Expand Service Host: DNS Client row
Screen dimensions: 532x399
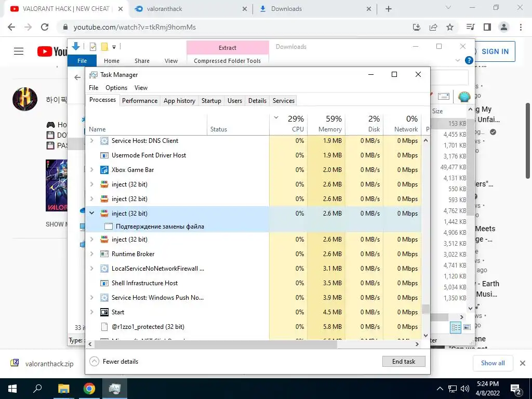click(91, 140)
